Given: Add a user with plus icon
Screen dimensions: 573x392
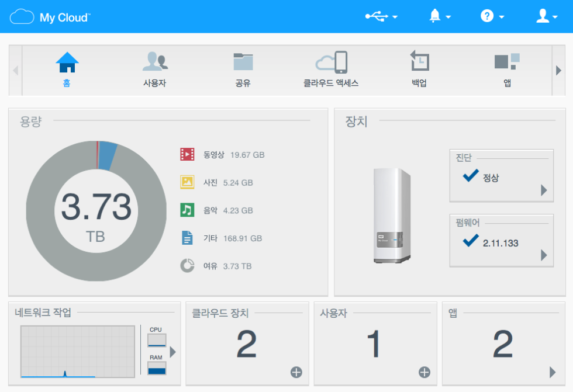Looking at the screenshot, I should tap(424, 372).
